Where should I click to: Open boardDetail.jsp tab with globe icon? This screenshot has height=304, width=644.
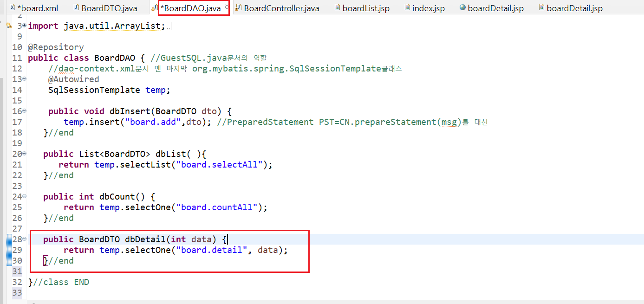491,8
